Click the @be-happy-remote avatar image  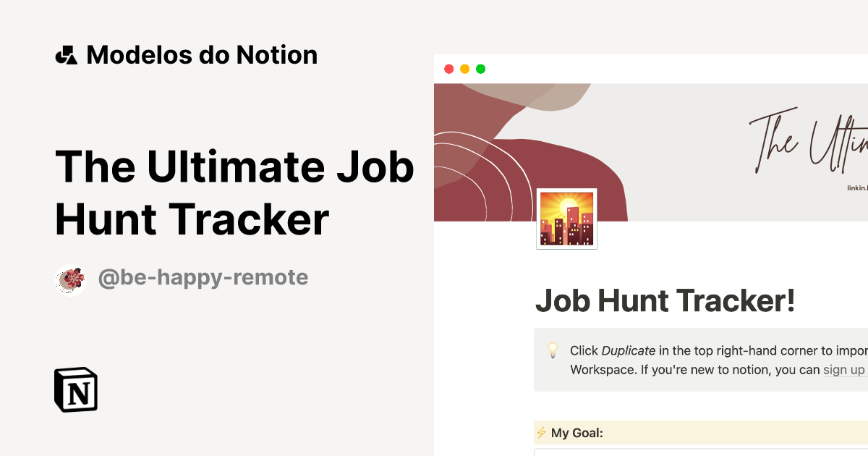tap(69, 278)
